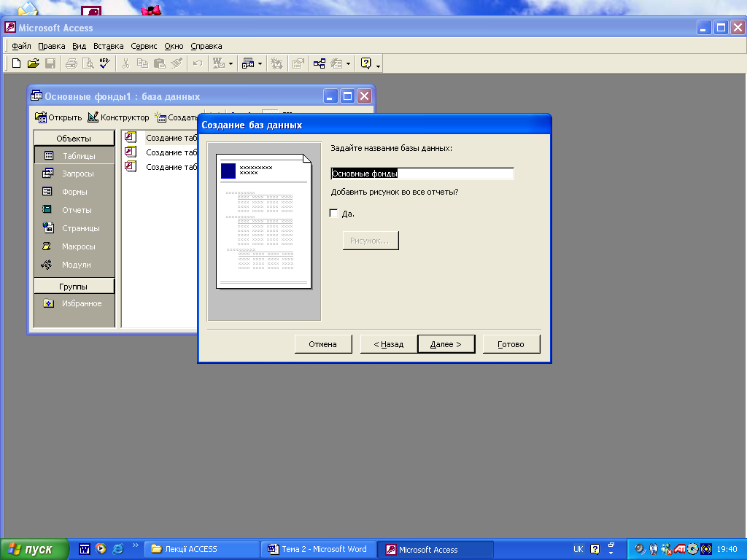
Task: Open the Правка menu
Action: click(52, 46)
